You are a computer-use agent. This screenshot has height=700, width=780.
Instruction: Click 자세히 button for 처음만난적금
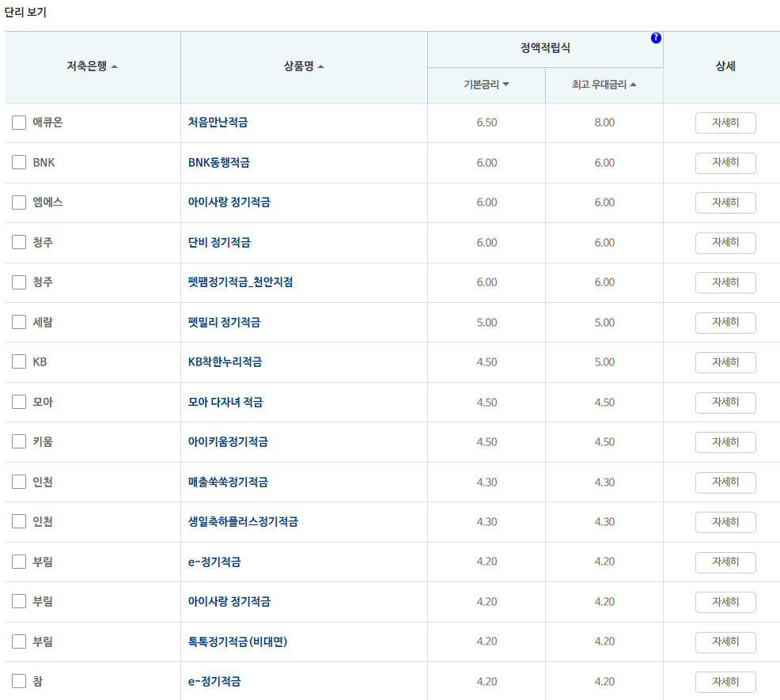coord(725,123)
